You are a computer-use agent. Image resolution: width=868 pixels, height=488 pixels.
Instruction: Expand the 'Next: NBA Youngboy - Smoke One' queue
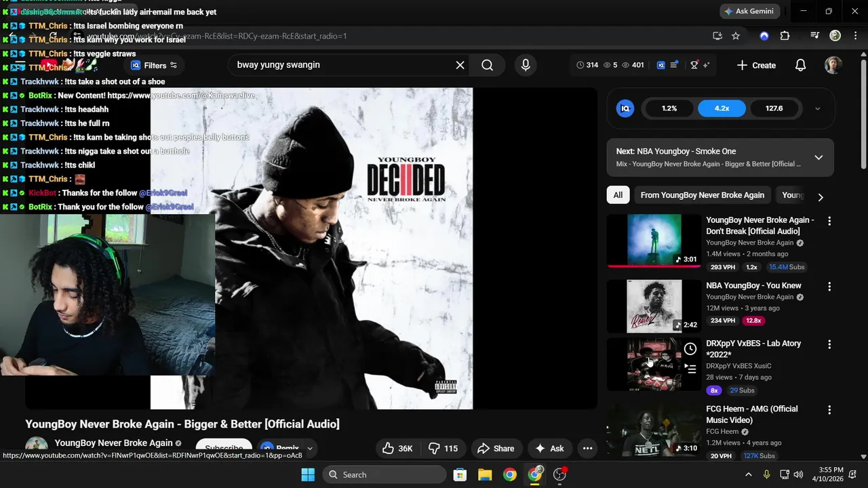coord(818,157)
